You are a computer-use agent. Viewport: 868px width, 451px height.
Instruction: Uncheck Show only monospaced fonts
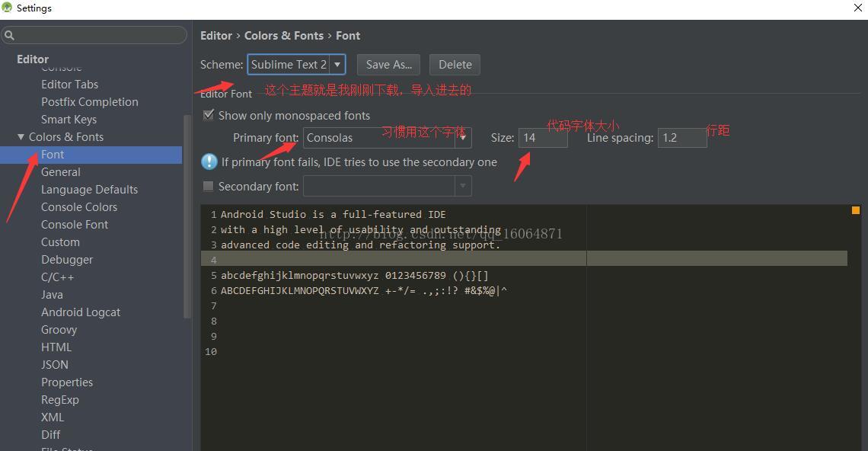click(x=209, y=115)
